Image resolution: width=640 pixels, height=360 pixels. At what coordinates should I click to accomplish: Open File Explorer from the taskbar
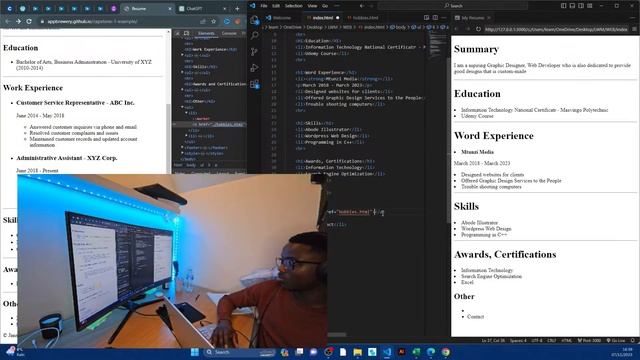(358, 352)
